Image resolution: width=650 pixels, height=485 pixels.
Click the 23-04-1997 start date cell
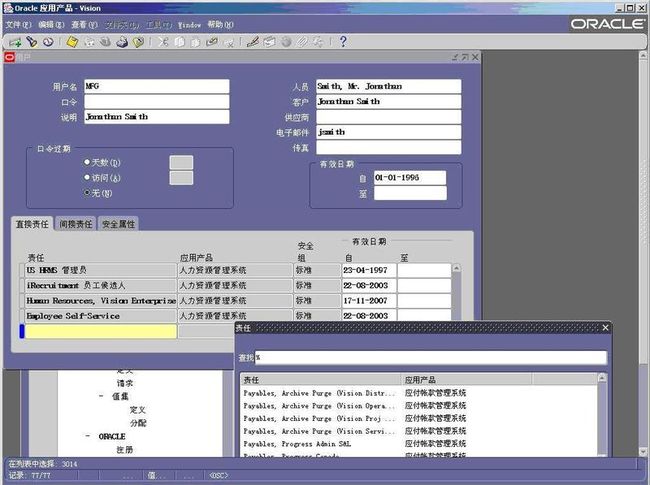tap(369, 270)
